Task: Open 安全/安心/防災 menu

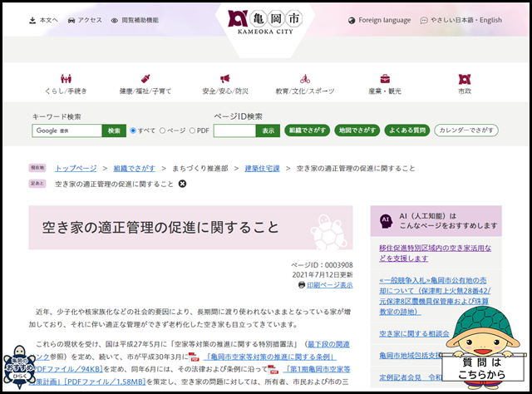Action: point(225,85)
